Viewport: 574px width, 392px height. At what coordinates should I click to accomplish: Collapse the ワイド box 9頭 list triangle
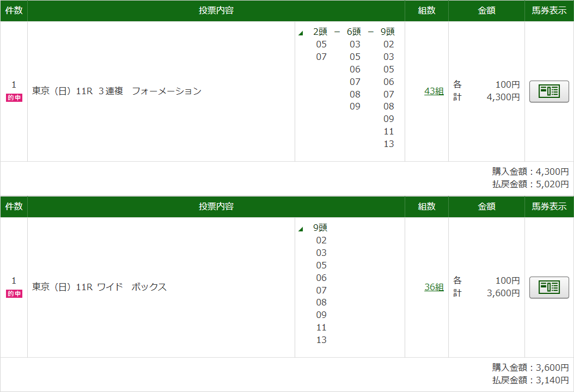point(301,229)
